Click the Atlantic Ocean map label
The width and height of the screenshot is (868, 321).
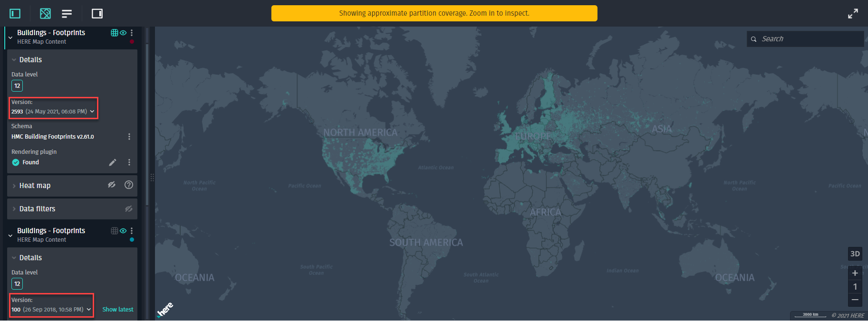436,168
